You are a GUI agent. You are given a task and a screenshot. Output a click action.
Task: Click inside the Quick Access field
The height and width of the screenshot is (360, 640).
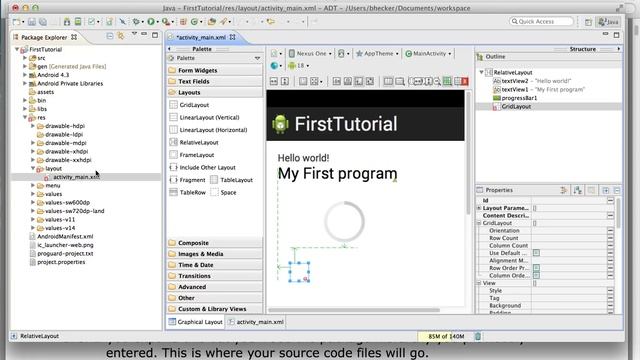pos(541,21)
